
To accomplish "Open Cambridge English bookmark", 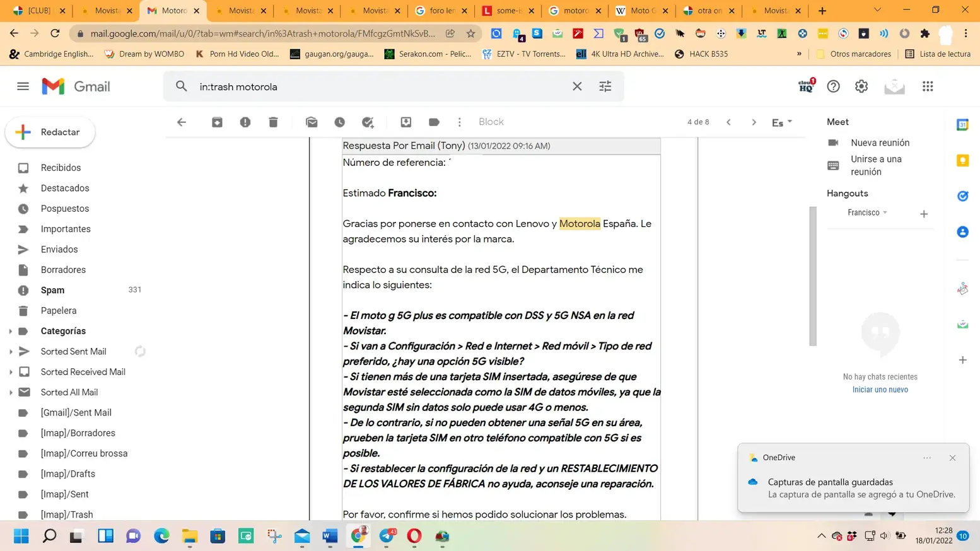I will point(51,54).
